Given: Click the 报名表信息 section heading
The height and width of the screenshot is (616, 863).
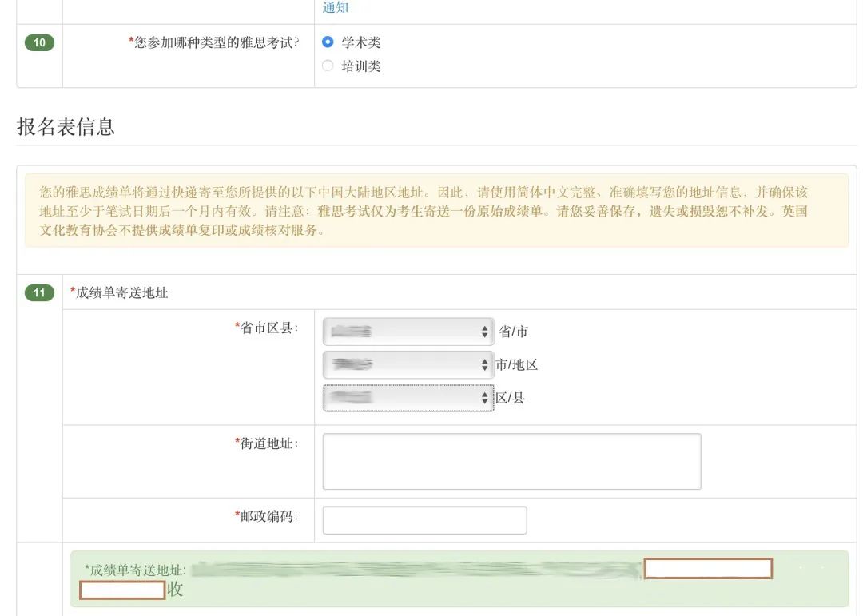Looking at the screenshot, I should (x=66, y=126).
